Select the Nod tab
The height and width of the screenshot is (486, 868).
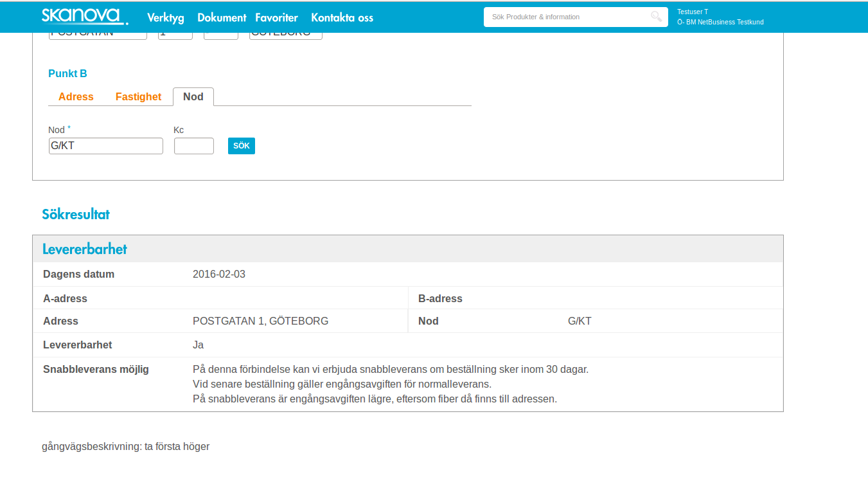coord(193,96)
